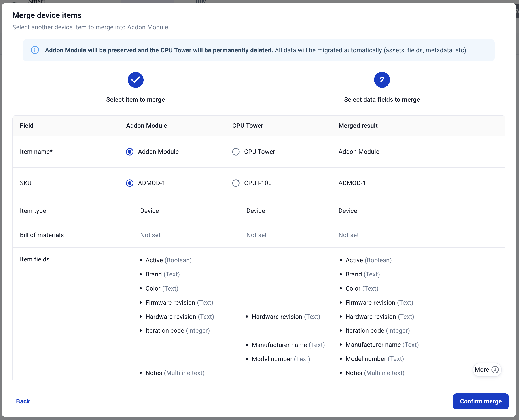This screenshot has height=420, width=519.
Task: Click the Addon Module column header
Action: [x=146, y=126]
